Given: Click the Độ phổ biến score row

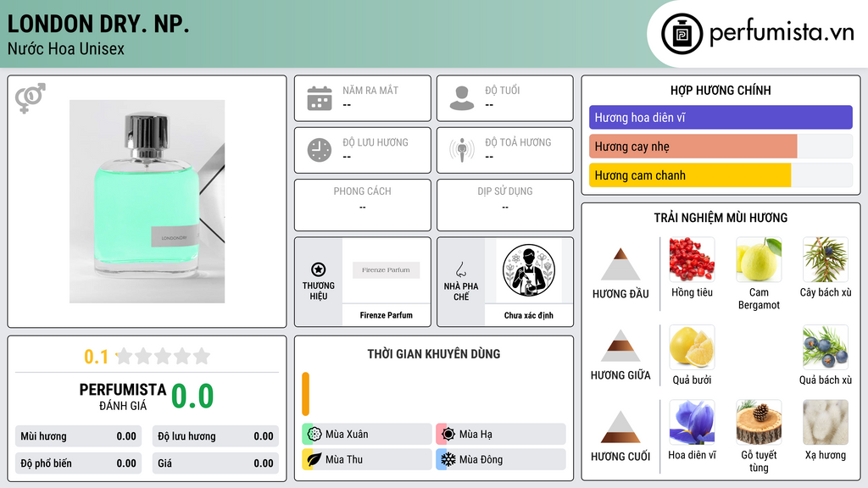Looking at the screenshot, I should (78, 463).
